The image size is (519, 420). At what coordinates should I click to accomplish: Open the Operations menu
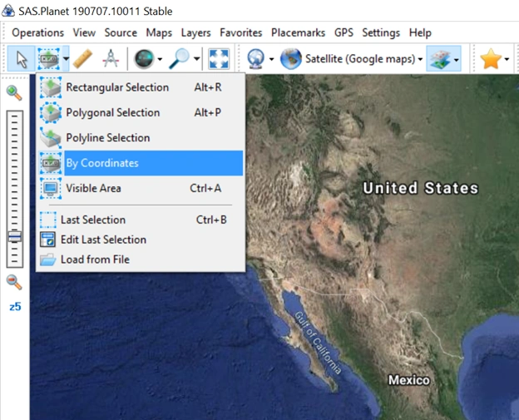point(37,32)
